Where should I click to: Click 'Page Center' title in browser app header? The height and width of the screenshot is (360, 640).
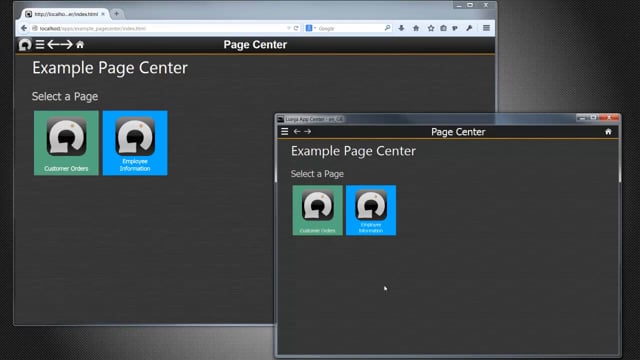[x=255, y=44]
